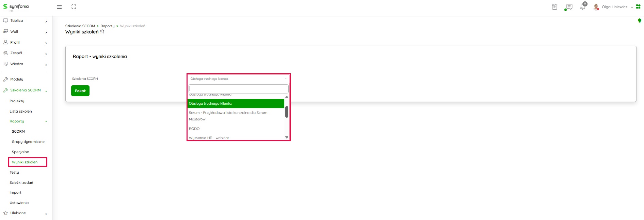This screenshot has width=644, height=220.
Task: Click the green lightbulb hint icon
Action: pyautogui.click(x=639, y=21)
